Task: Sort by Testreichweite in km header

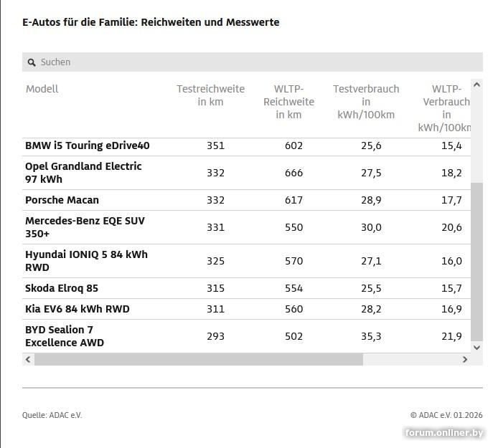Action: (x=210, y=95)
